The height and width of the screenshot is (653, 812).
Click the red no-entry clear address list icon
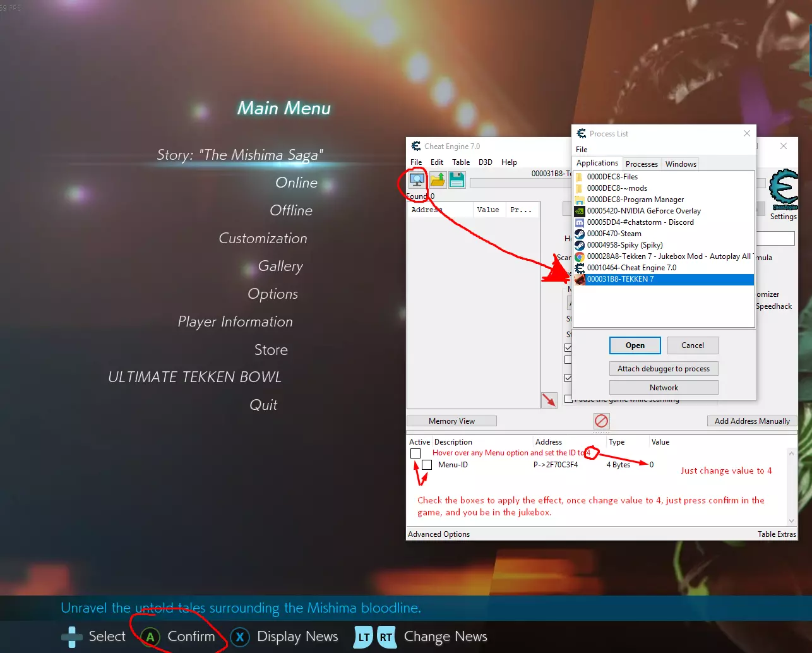point(602,421)
